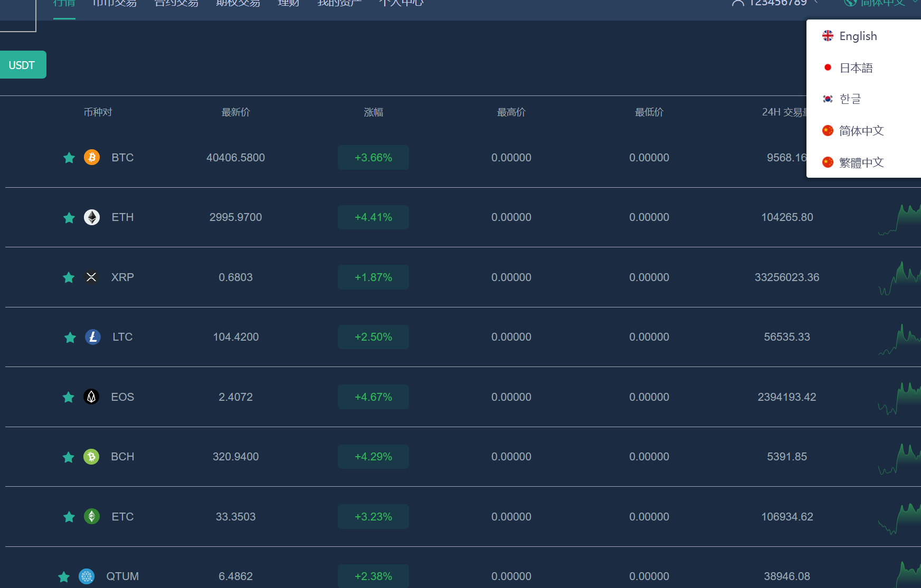Toggle favorite star for BCH row

coord(69,457)
